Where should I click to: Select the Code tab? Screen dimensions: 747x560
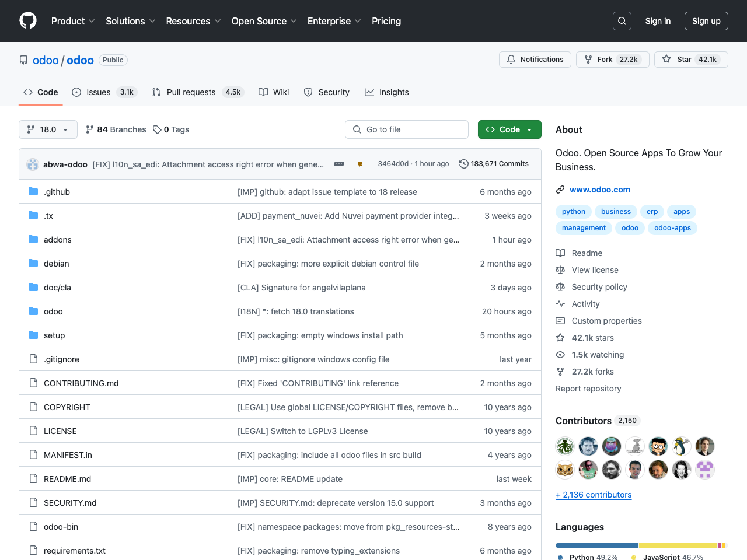tap(41, 92)
